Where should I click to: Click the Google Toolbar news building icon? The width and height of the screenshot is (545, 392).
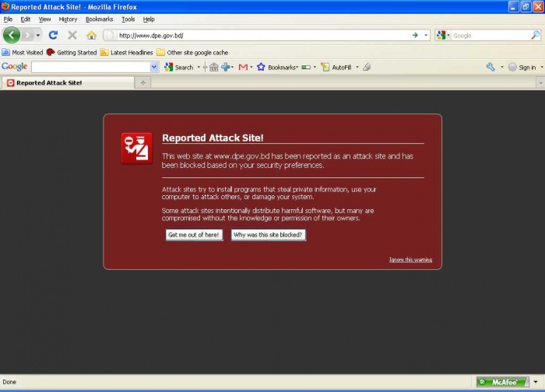[214, 68]
